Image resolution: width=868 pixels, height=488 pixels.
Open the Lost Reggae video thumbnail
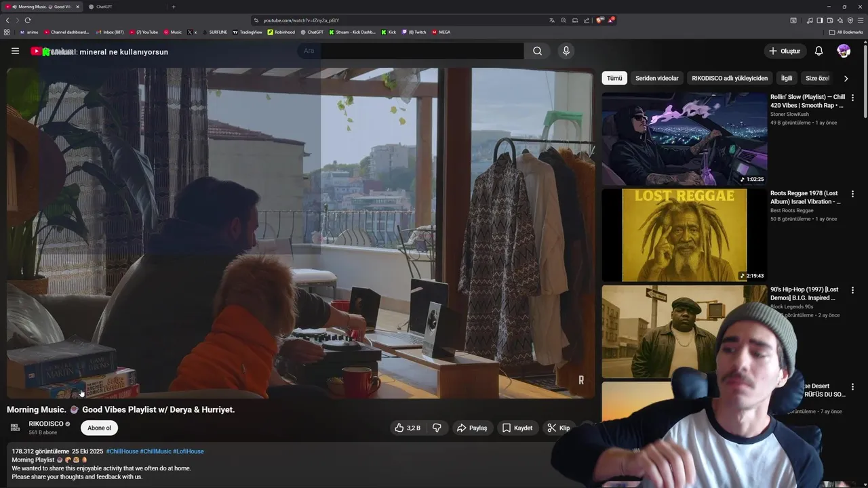click(x=684, y=235)
